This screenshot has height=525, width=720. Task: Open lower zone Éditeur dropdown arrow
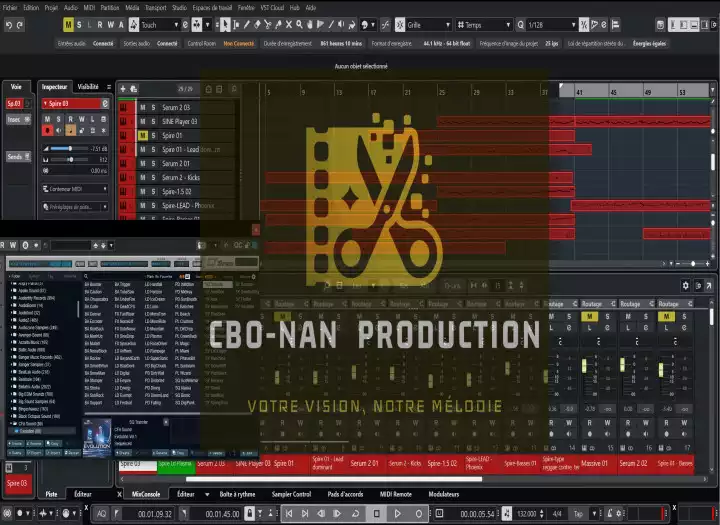[x=207, y=495]
